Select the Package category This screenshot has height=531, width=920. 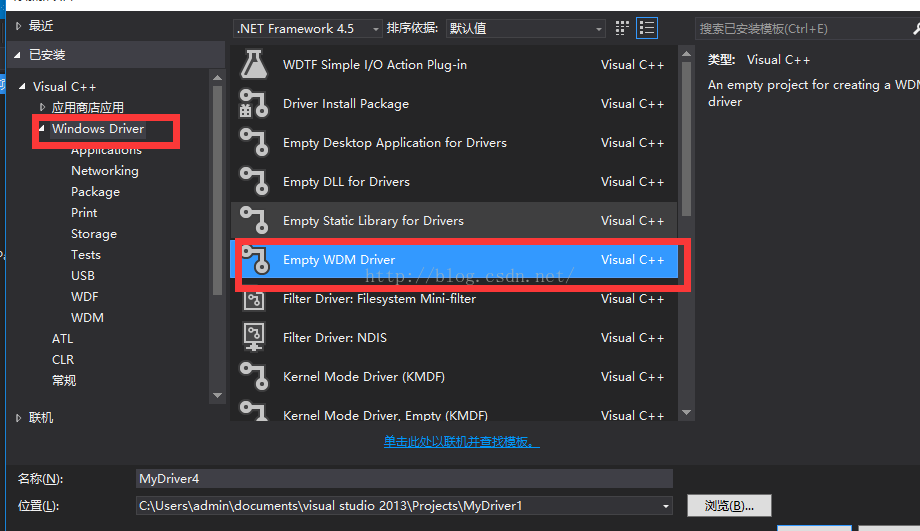(96, 192)
